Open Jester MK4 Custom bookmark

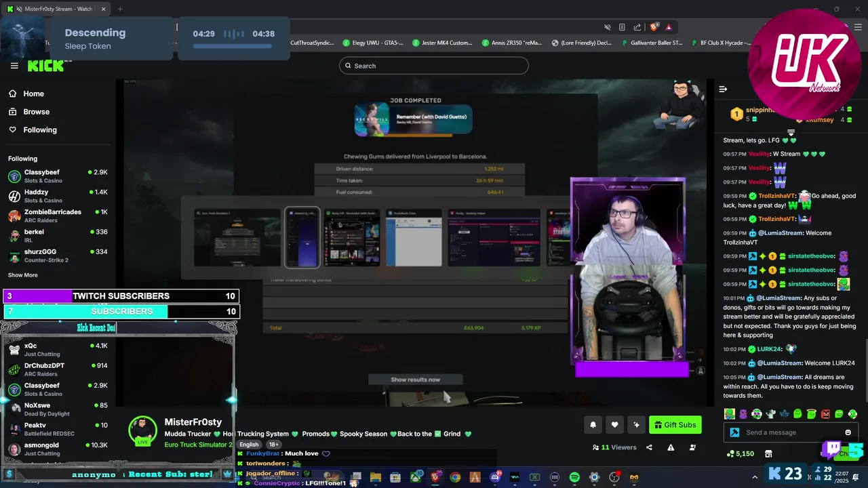tap(441, 43)
